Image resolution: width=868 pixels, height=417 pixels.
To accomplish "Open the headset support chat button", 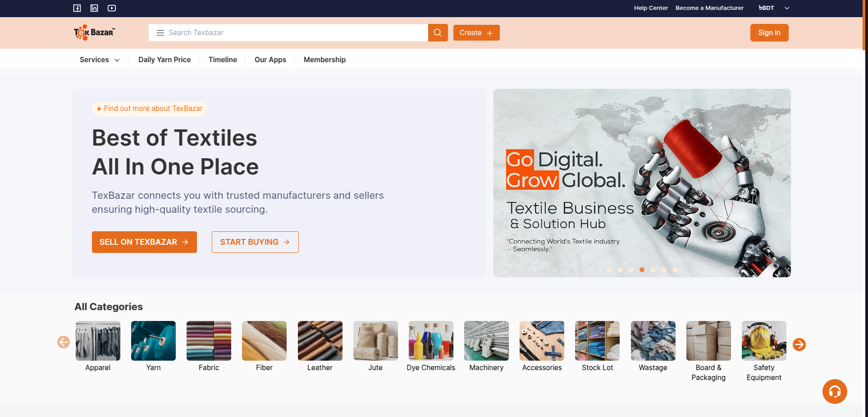I will click(x=835, y=391).
